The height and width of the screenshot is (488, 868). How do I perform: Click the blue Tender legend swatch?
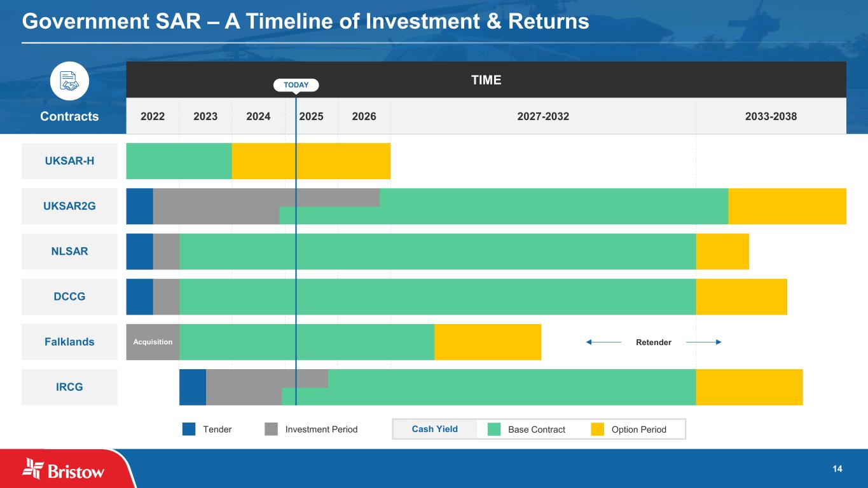click(x=189, y=430)
